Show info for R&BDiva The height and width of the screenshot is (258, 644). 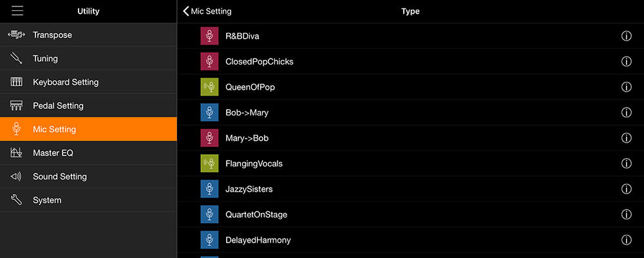[626, 36]
